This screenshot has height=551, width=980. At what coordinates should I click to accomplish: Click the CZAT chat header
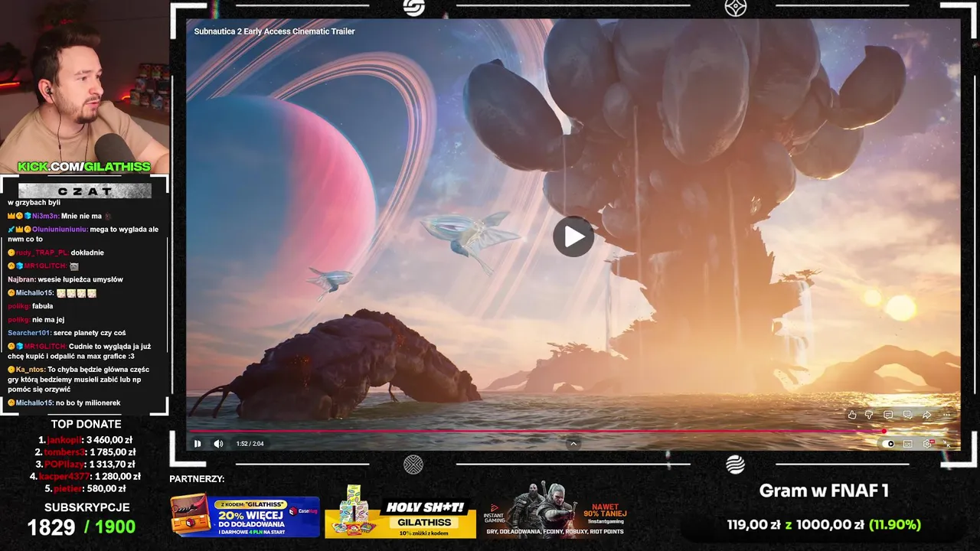pyautogui.click(x=85, y=191)
